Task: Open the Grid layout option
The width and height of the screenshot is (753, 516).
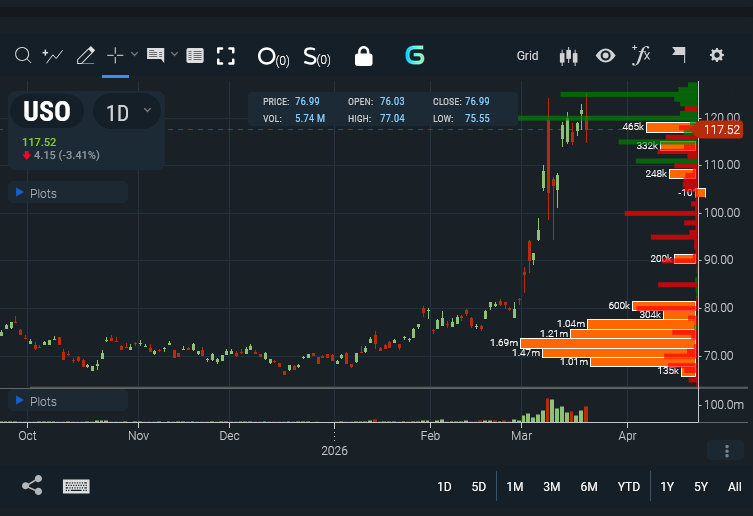Action: (x=527, y=56)
